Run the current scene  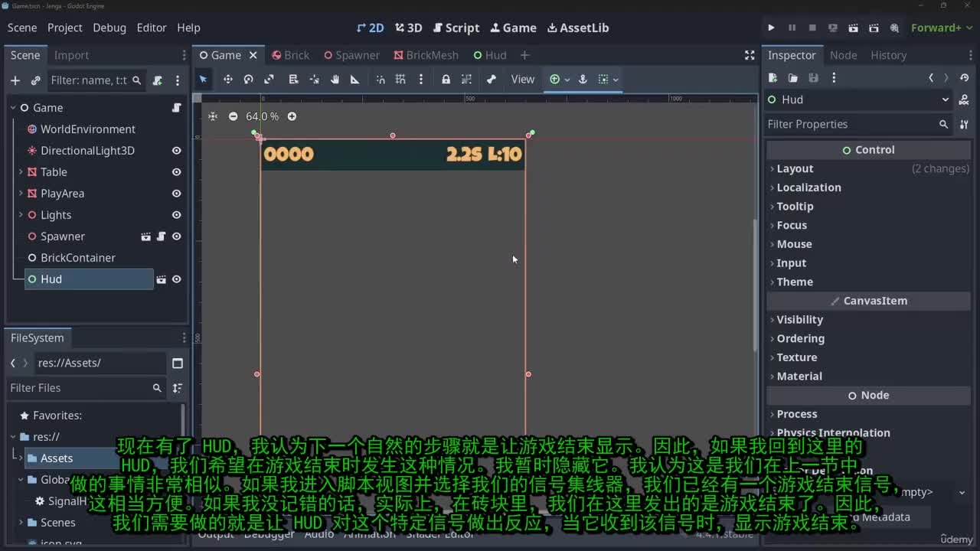pos(854,28)
